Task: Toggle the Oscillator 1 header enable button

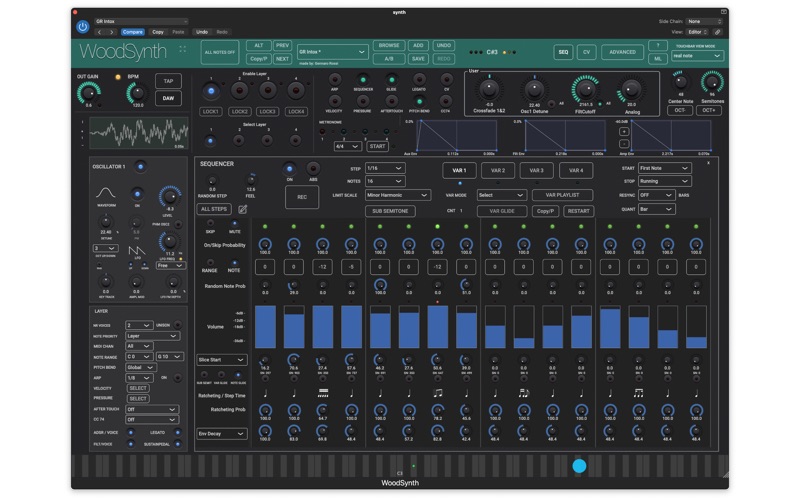Action: (140, 166)
